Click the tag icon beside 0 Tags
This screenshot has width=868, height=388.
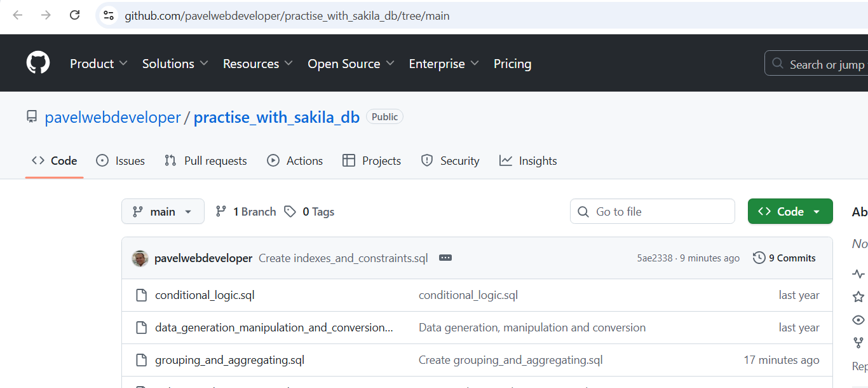pyautogui.click(x=290, y=212)
